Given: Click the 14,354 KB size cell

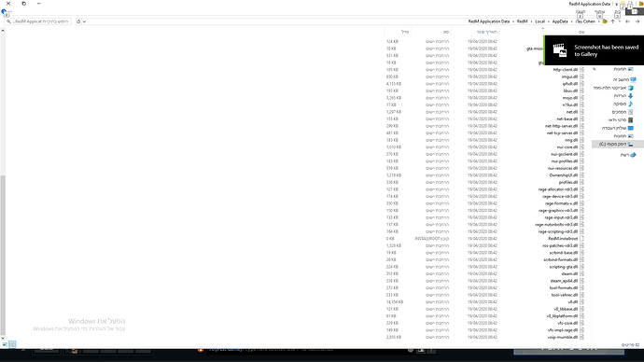Looking at the screenshot, I should pyautogui.click(x=394, y=301).
